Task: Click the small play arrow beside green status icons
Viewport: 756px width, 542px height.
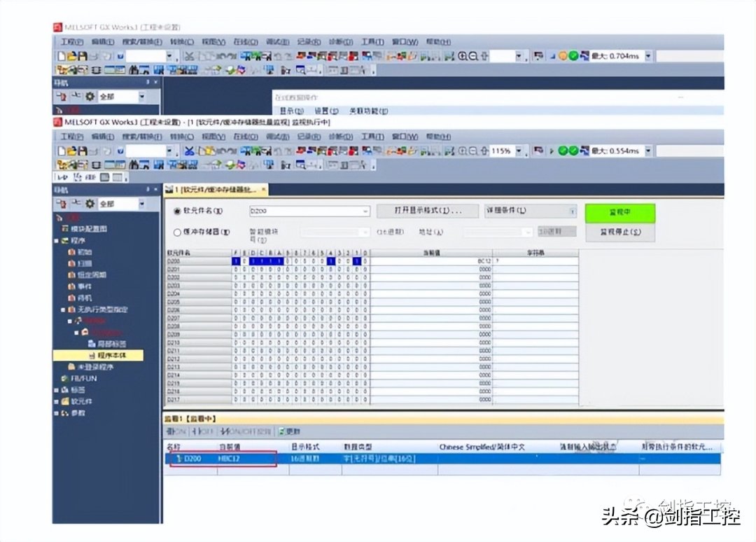Action: [552, 151]
